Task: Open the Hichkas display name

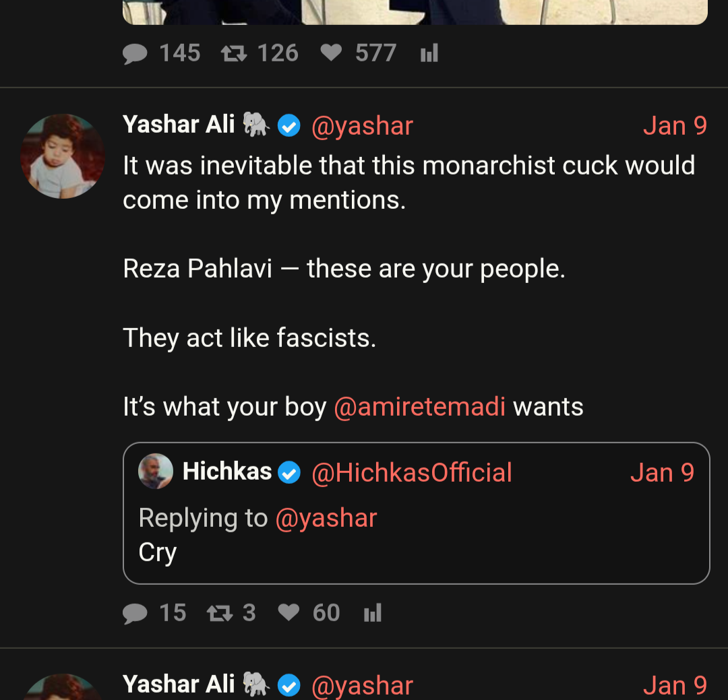Action: click(227, 472)
